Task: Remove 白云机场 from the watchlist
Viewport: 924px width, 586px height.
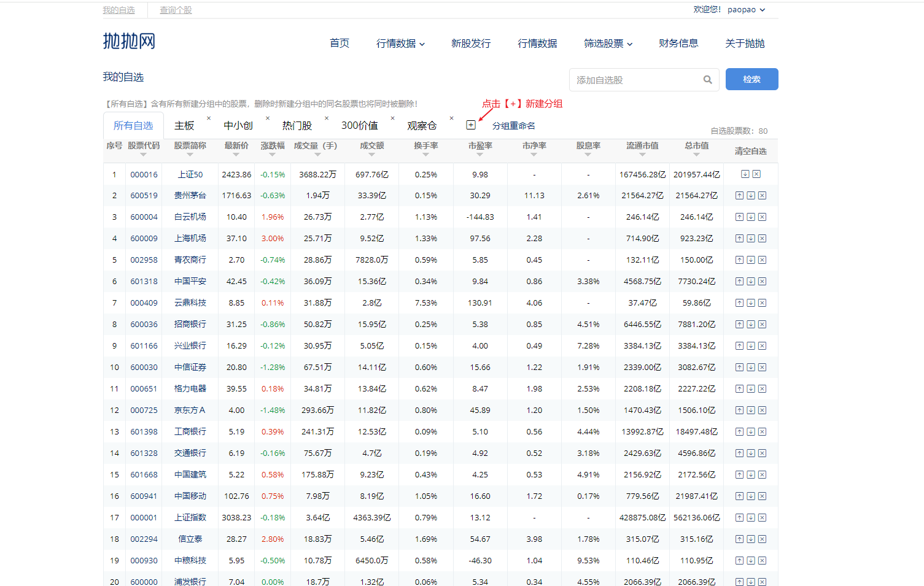Action: click(x=762, y=217)
